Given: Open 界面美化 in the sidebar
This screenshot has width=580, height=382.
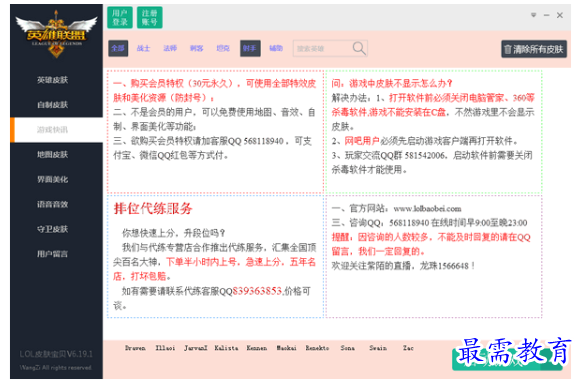Looking at the screenshot, I should [x=53, y=179].
